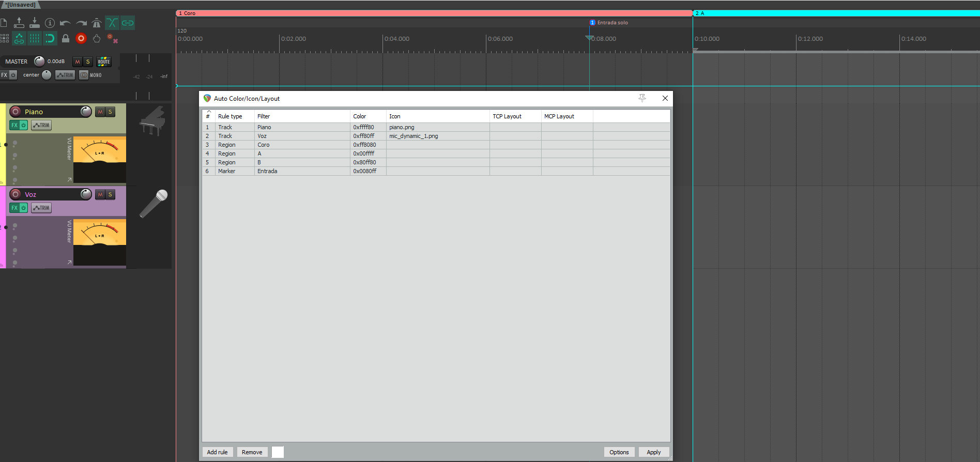The image size is (980, 462).
Task: Toggle the auto-crossfade toolbar icon
Action: tap(112, 23)
